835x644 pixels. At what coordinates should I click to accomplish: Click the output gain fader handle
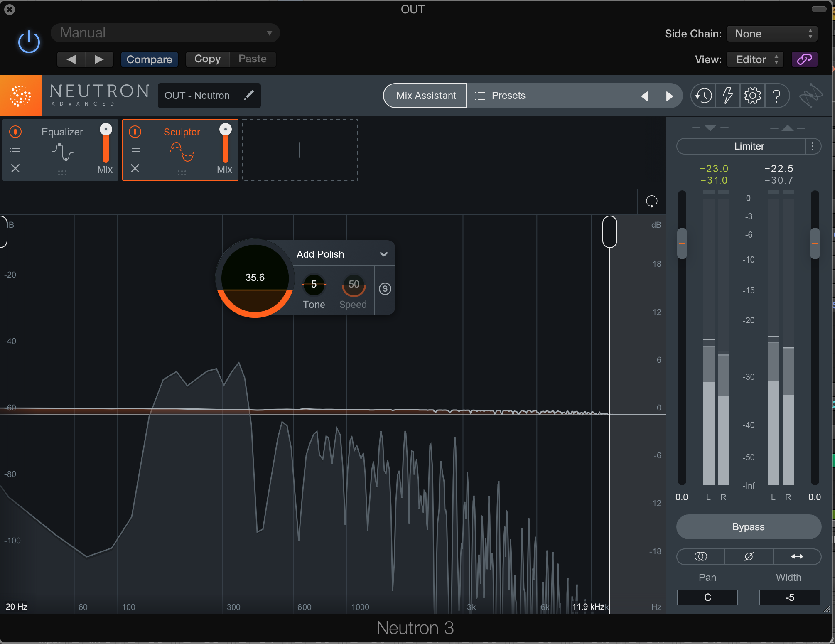815,243
